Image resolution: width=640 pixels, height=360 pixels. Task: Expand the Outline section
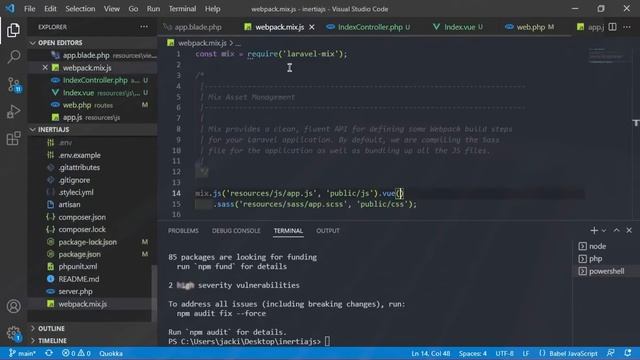coord(92,329)
